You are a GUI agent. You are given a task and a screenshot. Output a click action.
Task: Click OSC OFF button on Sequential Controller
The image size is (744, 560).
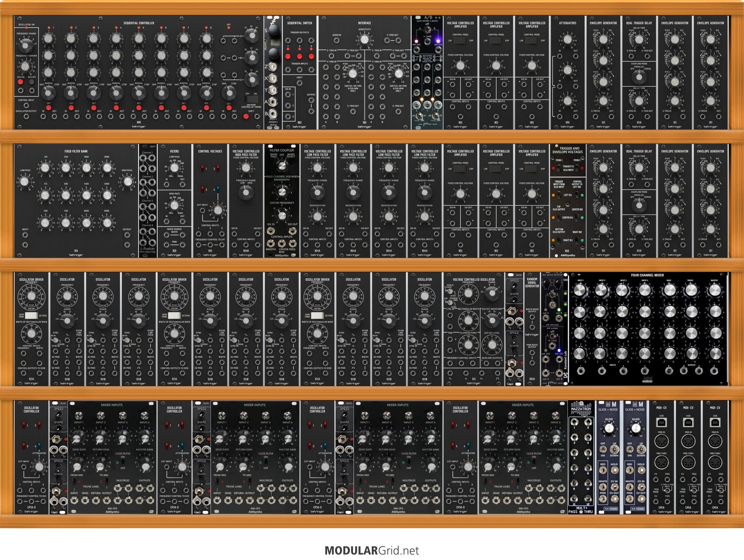(31, 82)
